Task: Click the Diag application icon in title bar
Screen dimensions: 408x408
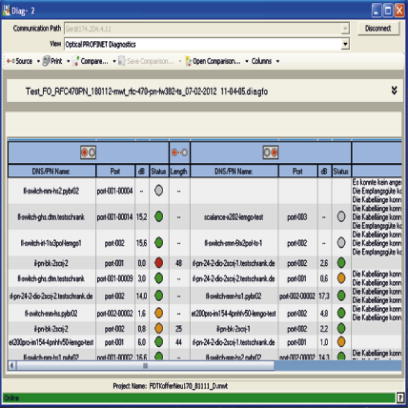Action: (6, 11)
